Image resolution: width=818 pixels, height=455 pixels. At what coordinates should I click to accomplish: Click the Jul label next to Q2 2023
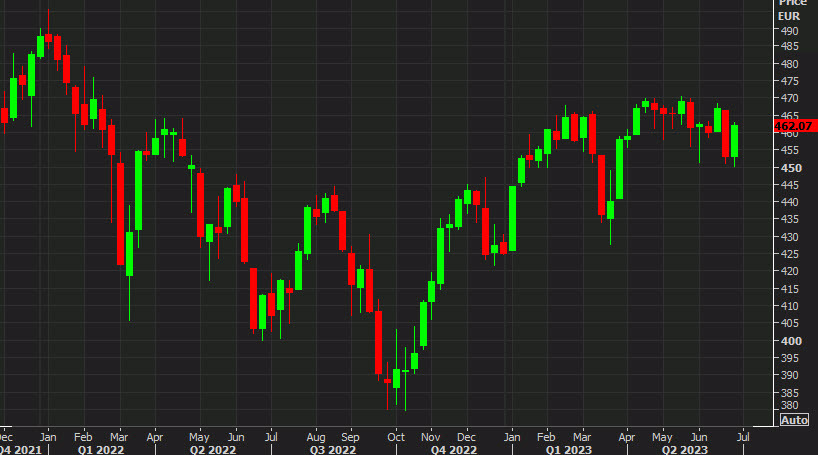pos(743,437)
